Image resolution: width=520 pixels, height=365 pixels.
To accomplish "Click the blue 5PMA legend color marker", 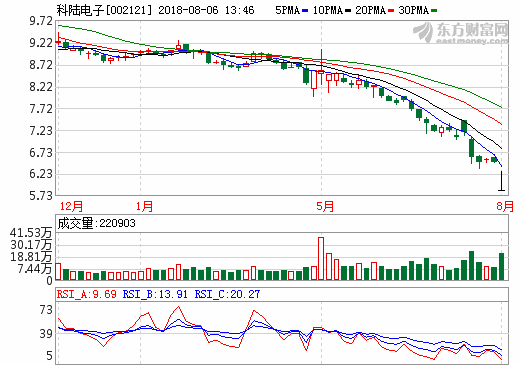I will pos(305,11).
